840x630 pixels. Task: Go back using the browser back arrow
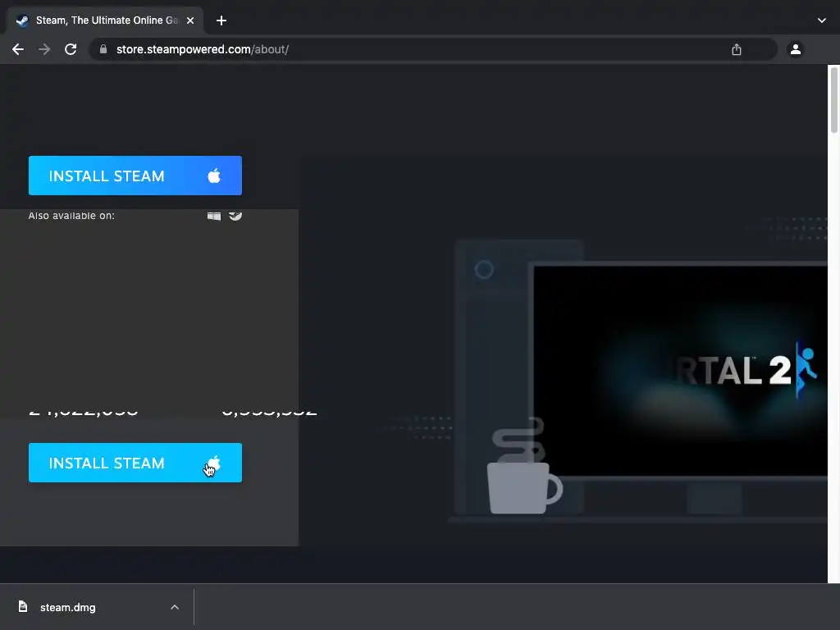pos(18,49)
